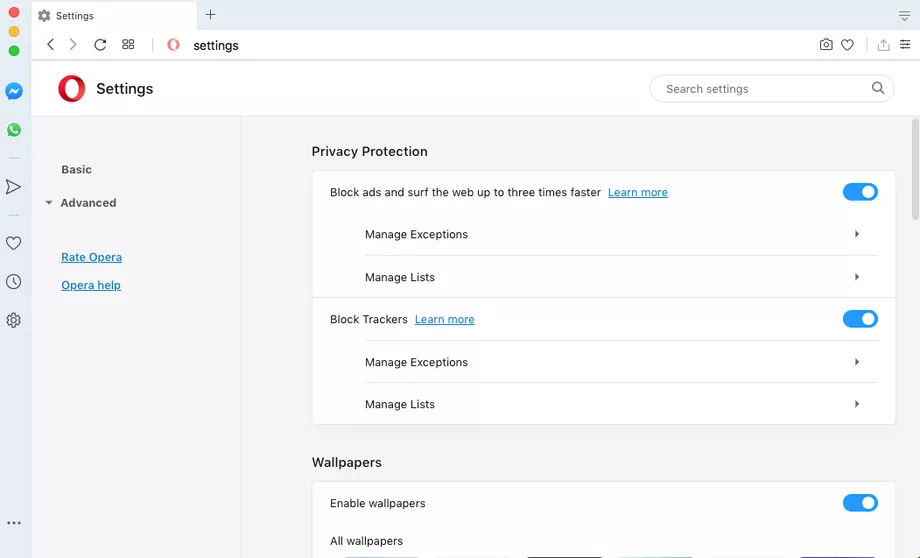The height and width of the screenshot is (558, 920).
Task: Open My Flow sidebar icon
Action: 14,187
